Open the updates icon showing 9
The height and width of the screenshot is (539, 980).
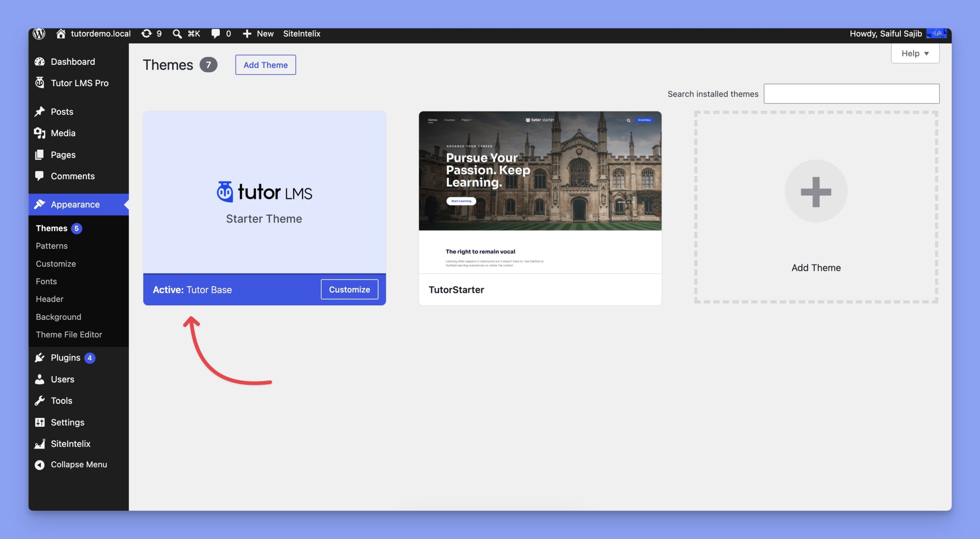[x=146, y=34]
